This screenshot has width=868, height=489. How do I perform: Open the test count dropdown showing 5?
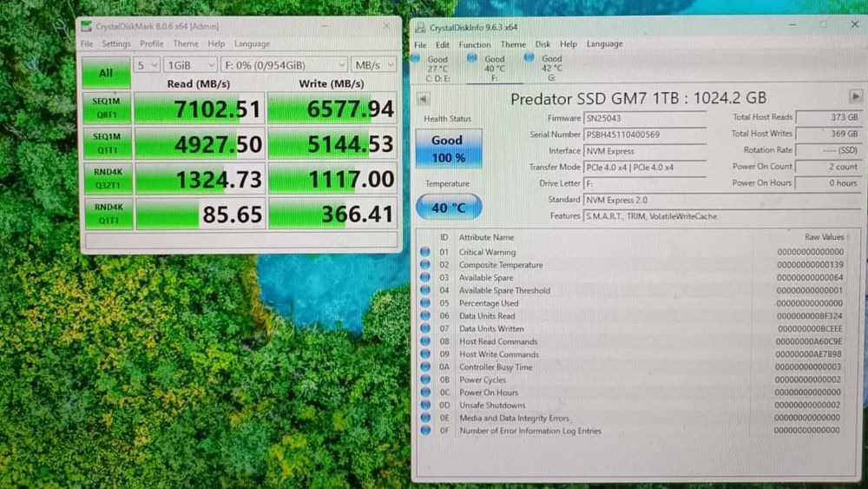(147, 65)
